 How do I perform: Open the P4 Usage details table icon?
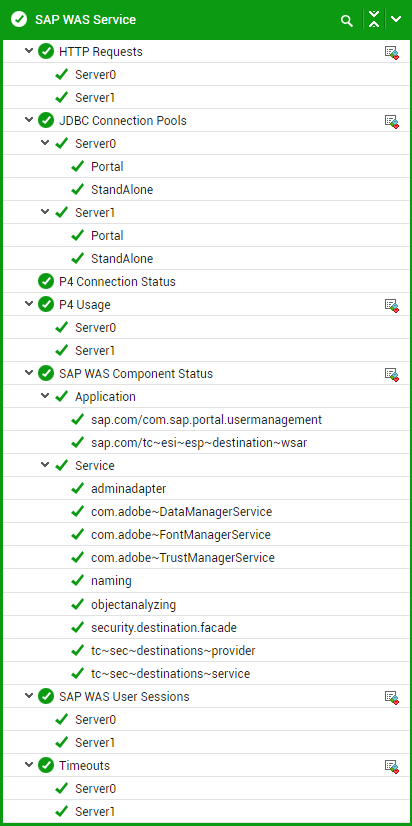point(391,304)
